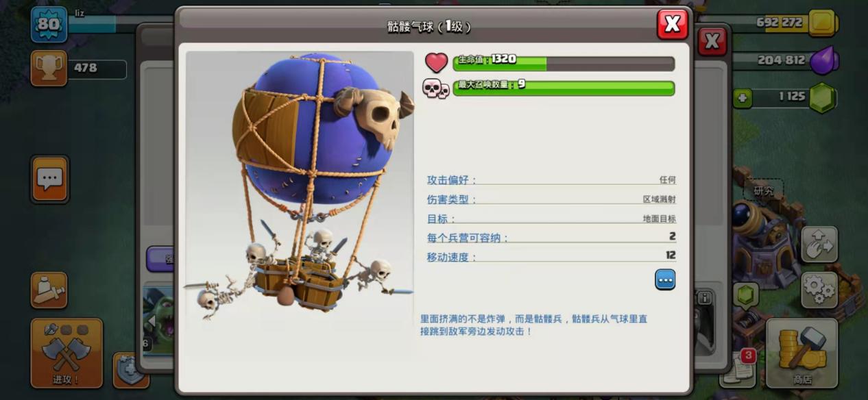The width and height of the screenshot is (868, 400).
Task: Open more details with blue ellipsis button
Action: coord(665,279)
